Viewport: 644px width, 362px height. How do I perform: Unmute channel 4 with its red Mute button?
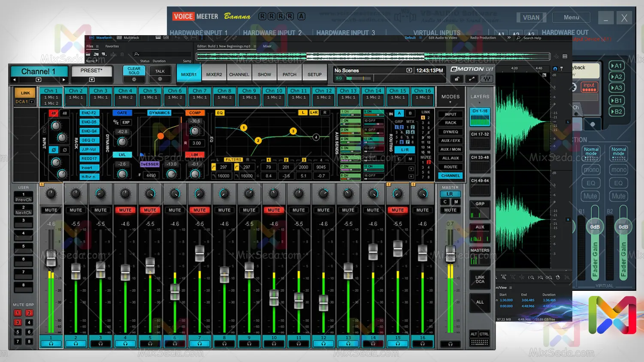click(125, 210)
